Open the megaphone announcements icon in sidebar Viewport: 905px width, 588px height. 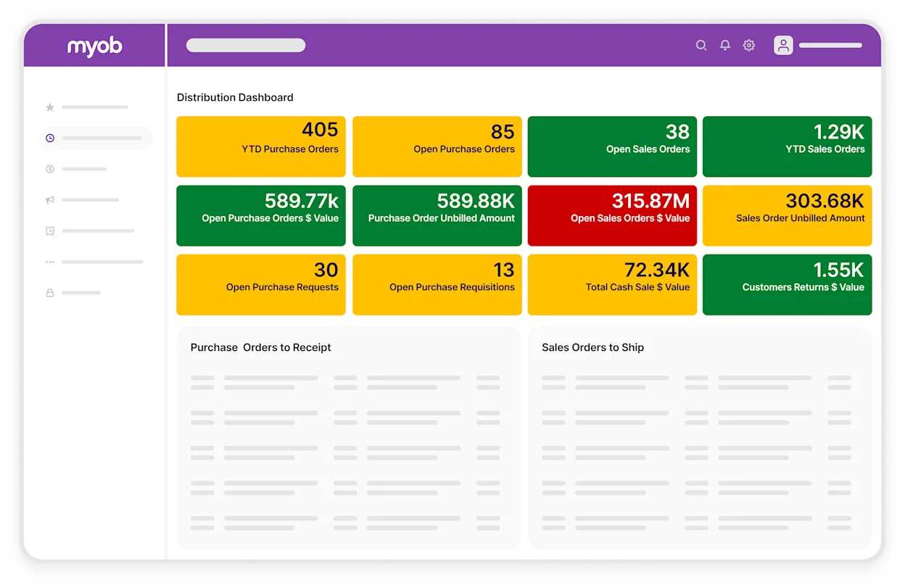(x=49, y=199)
